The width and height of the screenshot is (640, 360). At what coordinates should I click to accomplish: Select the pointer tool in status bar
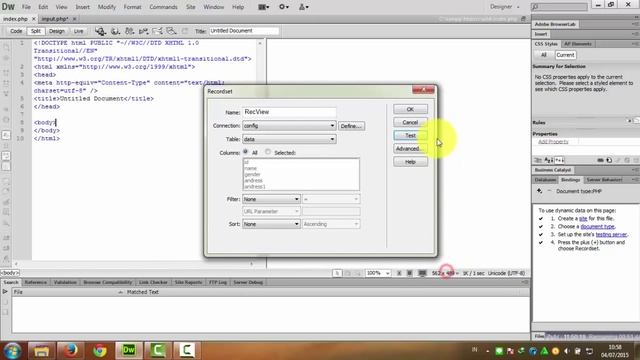pyautogui.click(x=337, y=273)
